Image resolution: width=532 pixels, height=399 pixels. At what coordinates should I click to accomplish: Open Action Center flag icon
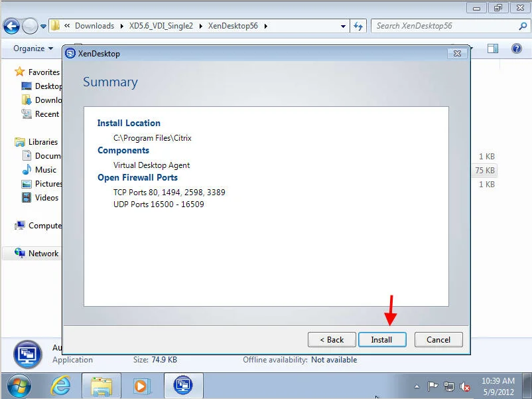point(432,386)
